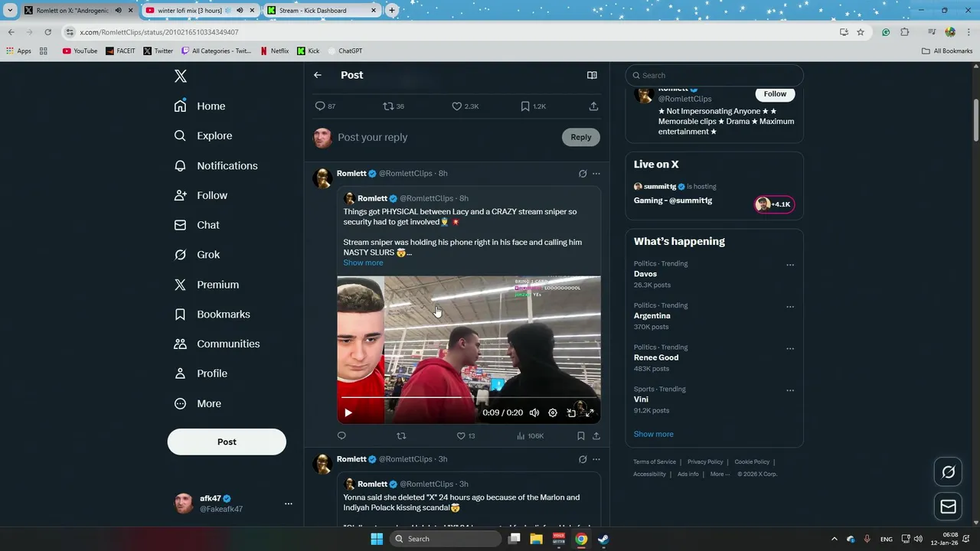Open Terms of Service link

click(655, 461)
